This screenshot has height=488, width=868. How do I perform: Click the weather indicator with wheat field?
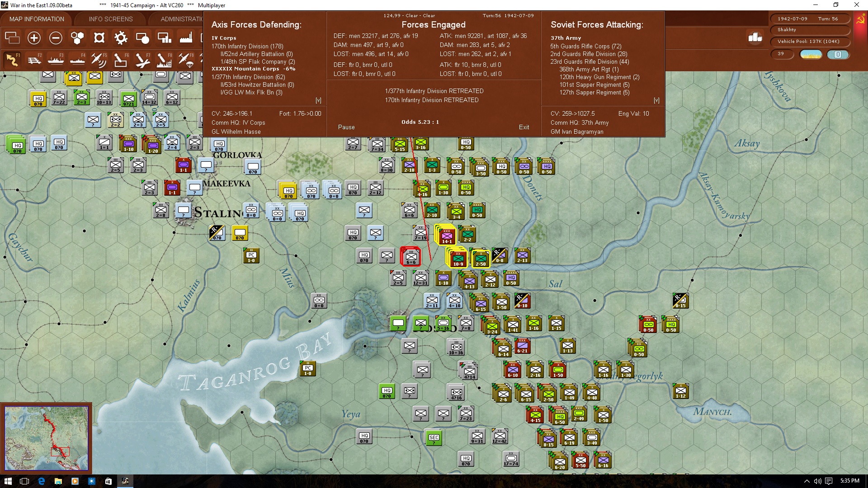click(x=811, y=54)
